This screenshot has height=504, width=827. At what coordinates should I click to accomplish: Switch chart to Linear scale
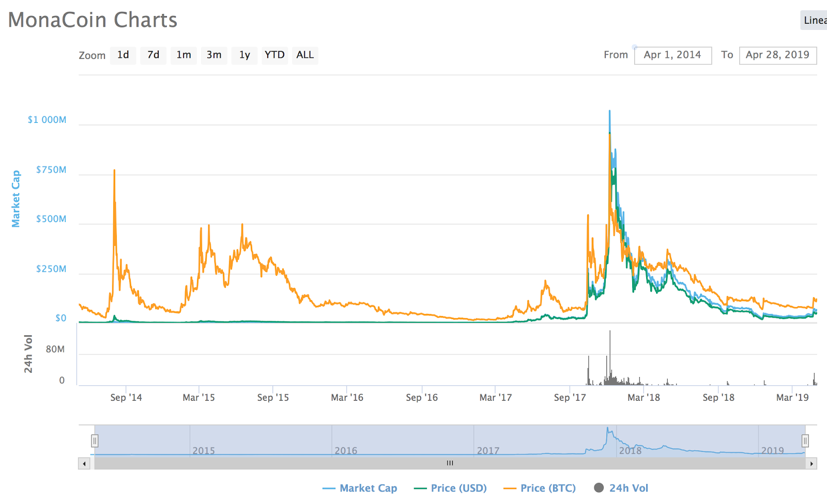tap(814, 20)
